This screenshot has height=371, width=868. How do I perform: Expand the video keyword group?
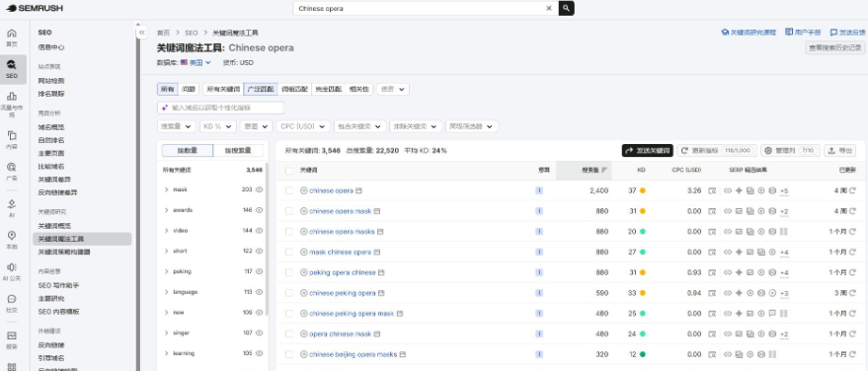[x=166, y=230]
